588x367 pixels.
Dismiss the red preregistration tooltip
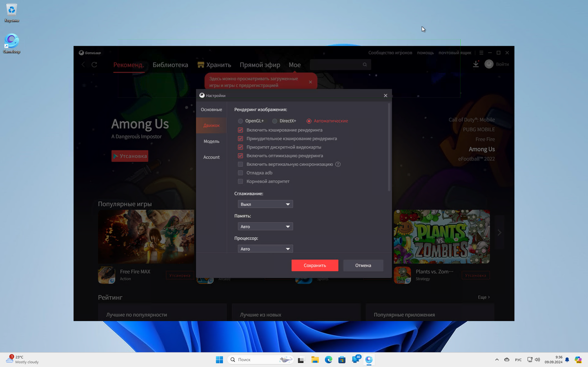[x=310, y=82]
